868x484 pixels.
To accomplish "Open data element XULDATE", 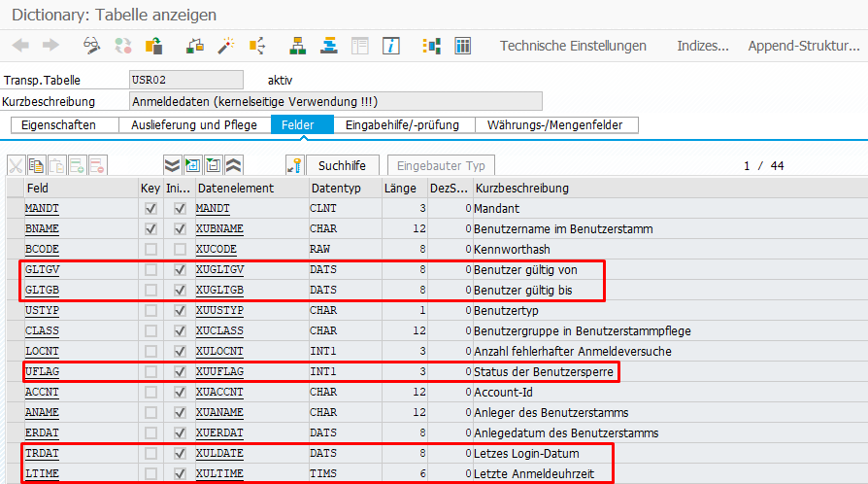I will tap(219, 453).
